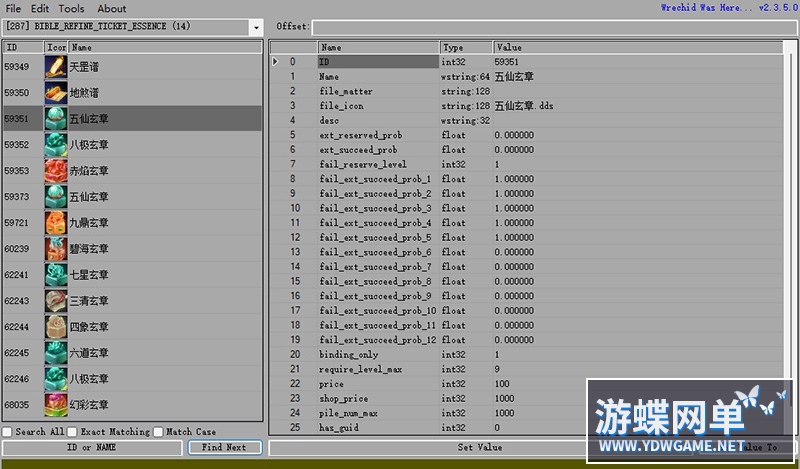Tick the Match Case checkbox
Screen dimensions: 800x469
(158, 432)
